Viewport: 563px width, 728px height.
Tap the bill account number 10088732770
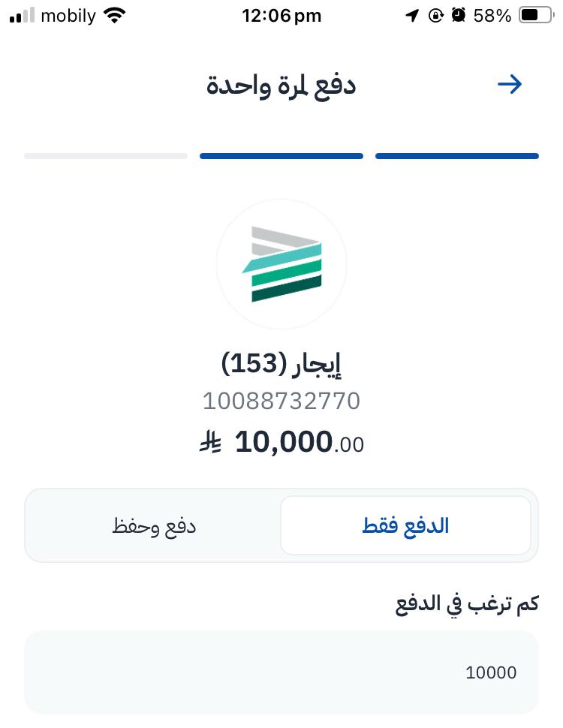click(281, 402)
